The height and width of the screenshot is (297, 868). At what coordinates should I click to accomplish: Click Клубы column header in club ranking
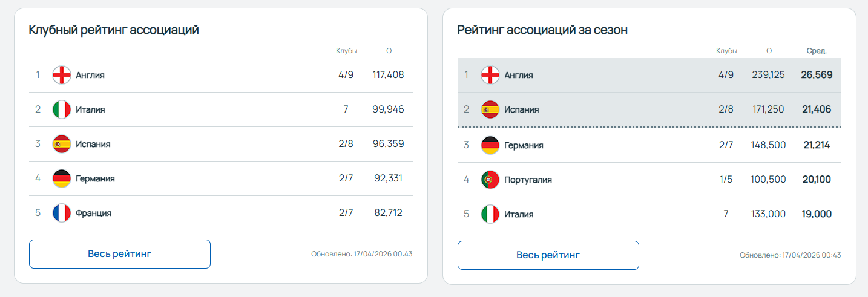click(346, 51)
